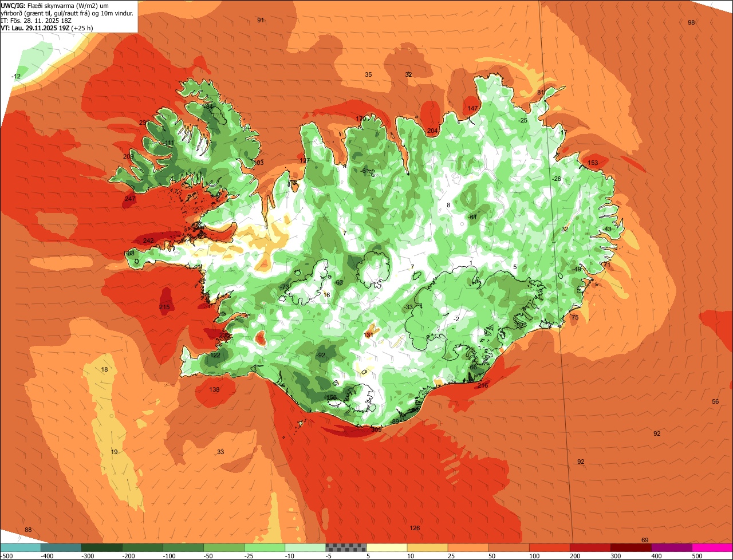
Task: Click the map value -73 in the west
Action: pos(284,286)
